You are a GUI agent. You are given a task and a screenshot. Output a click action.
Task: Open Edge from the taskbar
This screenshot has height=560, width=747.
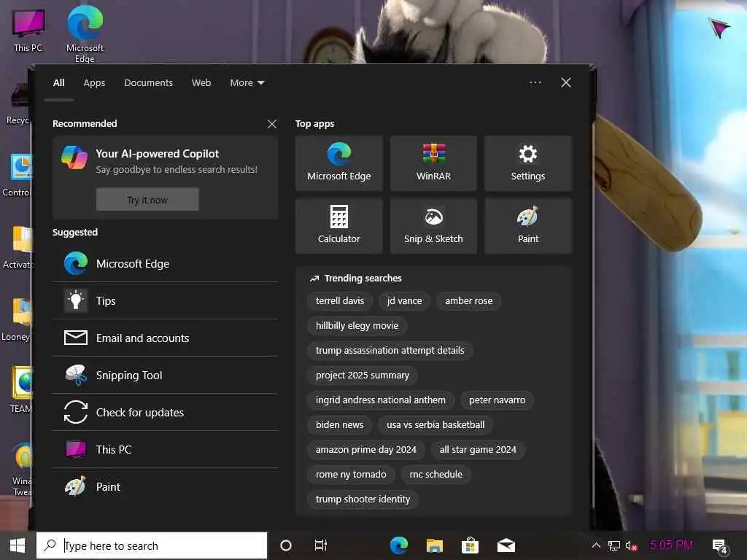(x=399, y=545)
